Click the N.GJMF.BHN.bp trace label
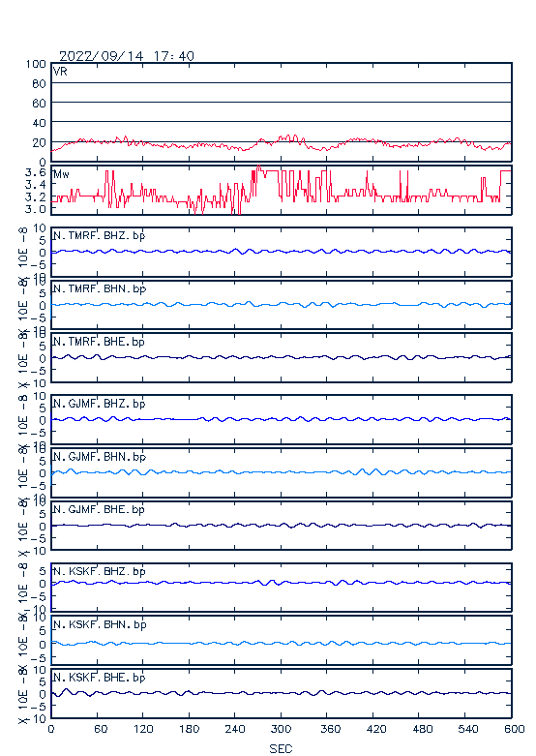Viewport: 536px width, 756px height. (x=100, y=457)
